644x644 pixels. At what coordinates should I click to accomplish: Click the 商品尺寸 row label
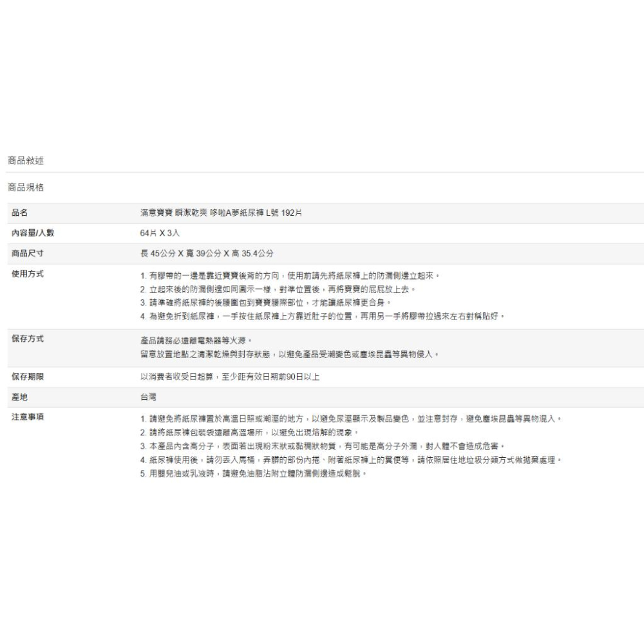(x=28, y=252)
